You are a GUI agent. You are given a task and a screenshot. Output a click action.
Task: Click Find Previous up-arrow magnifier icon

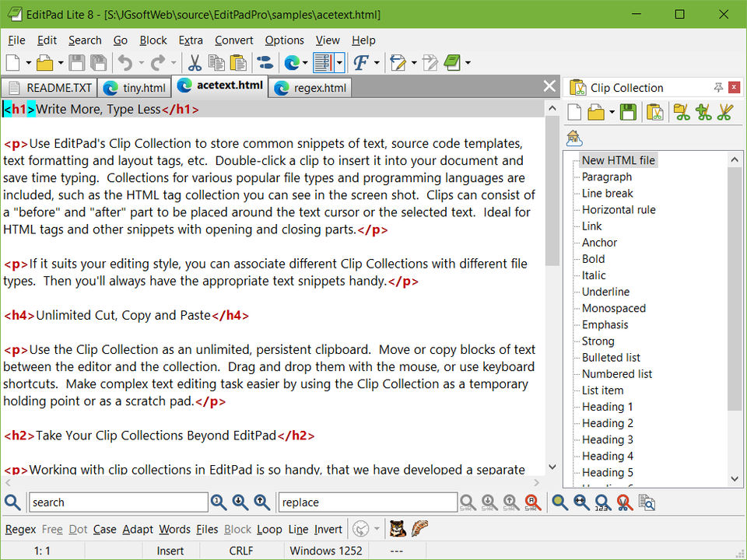(x=262, y=502)
